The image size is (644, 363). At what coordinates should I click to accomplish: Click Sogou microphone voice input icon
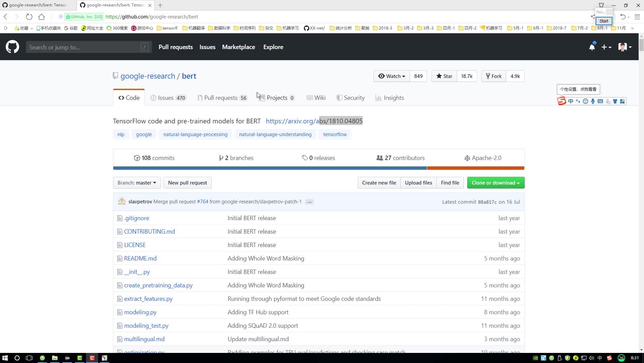[593, 101]
